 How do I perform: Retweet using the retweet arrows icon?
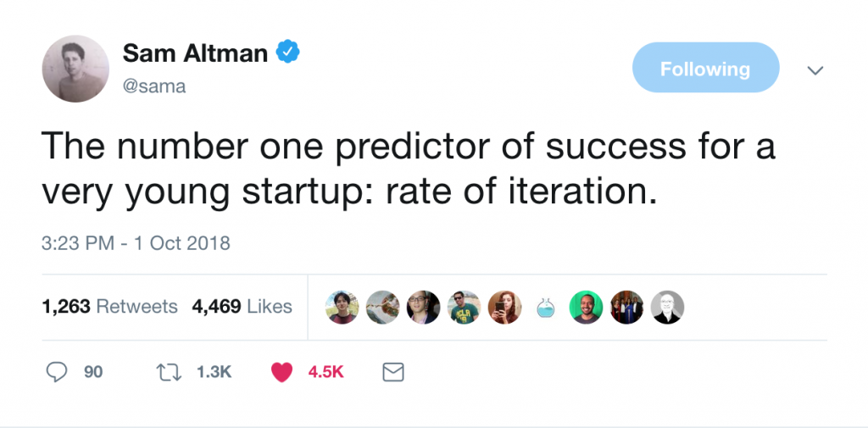pyautogui.click(x=170, y=371)
